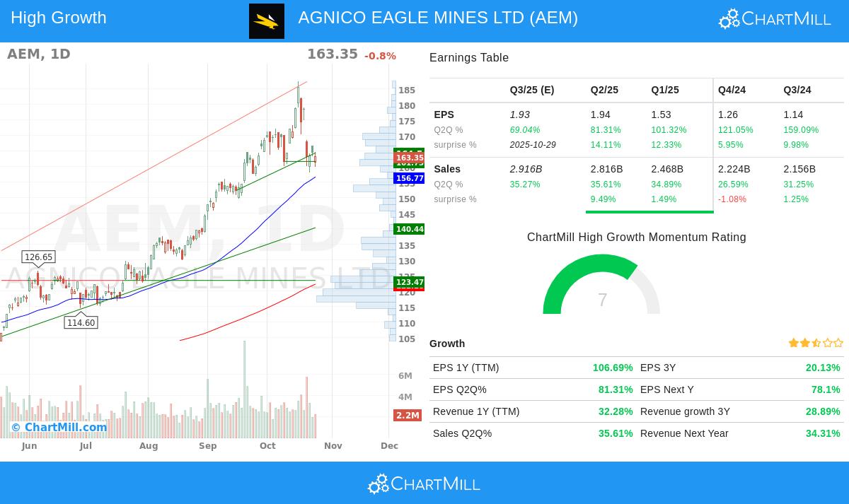Click the 163.35 current price label
The image size is (849, 504).
pyautogui.click(x=409, y=157)
